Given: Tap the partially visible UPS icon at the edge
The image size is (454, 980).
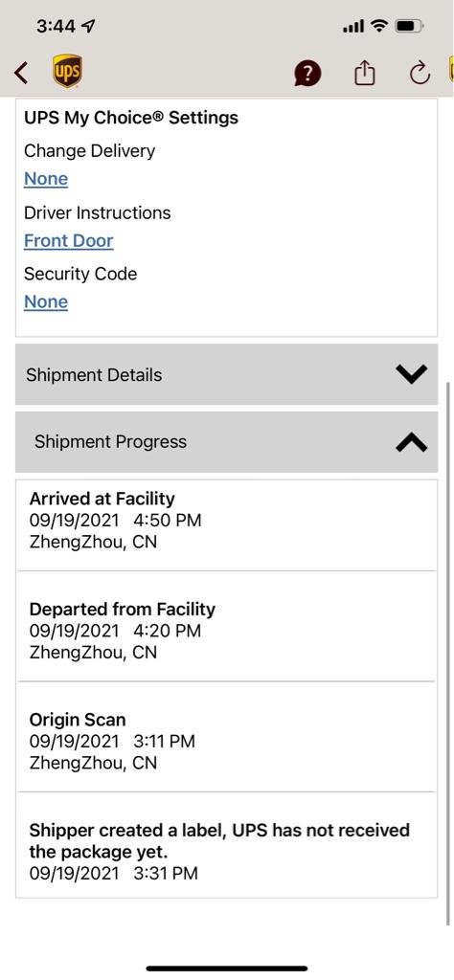Looking at the screenshot, I should click(x=451, y=70).
